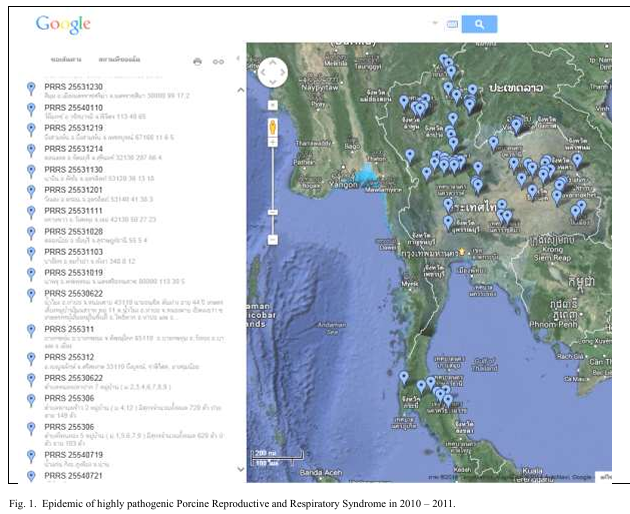Viewport: 630px width, 514px height.
Task: Select the second Thai tab nearest the print icon
Action: point(119,59)
